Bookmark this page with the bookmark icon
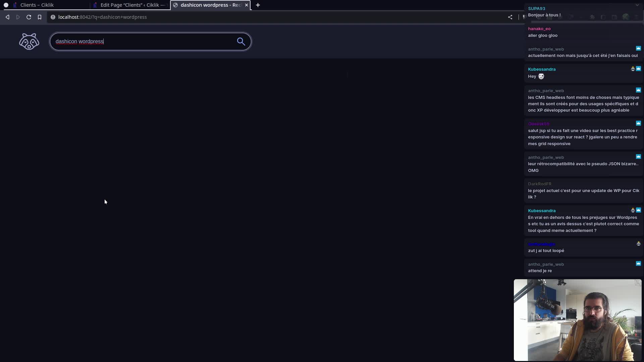The image size is (644, 362). 40,17
